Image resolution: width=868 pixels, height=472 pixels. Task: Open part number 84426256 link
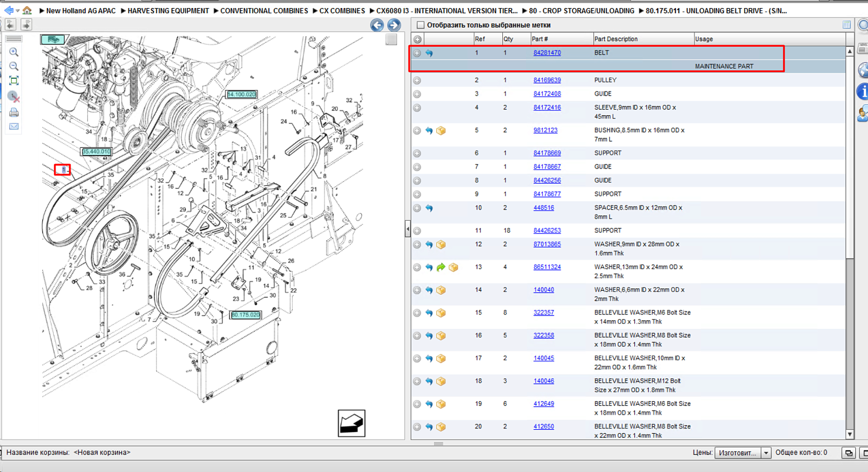(x=547, y=181)
